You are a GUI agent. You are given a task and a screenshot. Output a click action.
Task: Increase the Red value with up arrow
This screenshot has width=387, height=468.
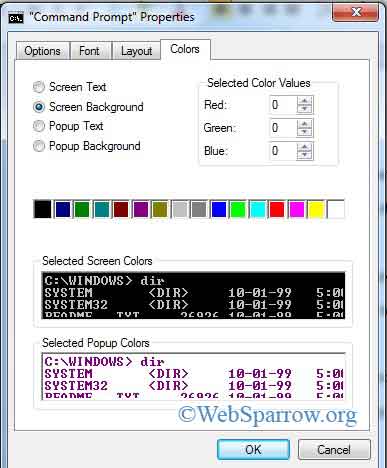click(304, 101)
